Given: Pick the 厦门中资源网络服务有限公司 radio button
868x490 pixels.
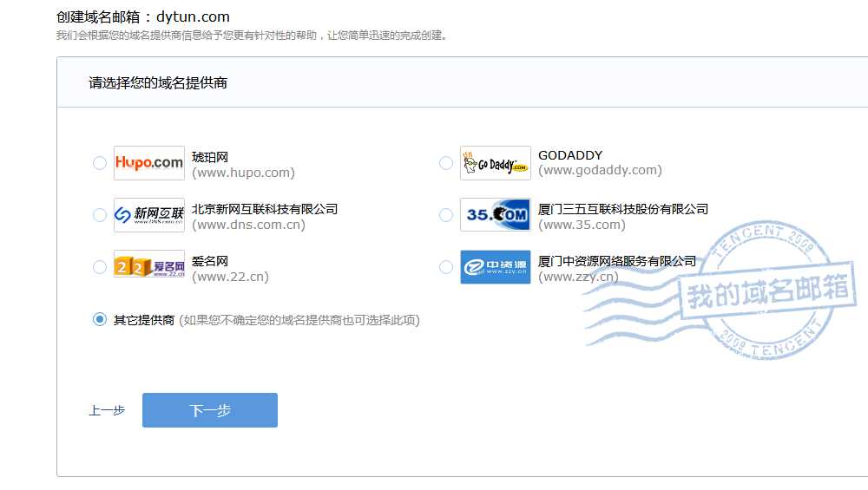Looking at the screenshot, I should pyautogui.click(x=445, y=267).
